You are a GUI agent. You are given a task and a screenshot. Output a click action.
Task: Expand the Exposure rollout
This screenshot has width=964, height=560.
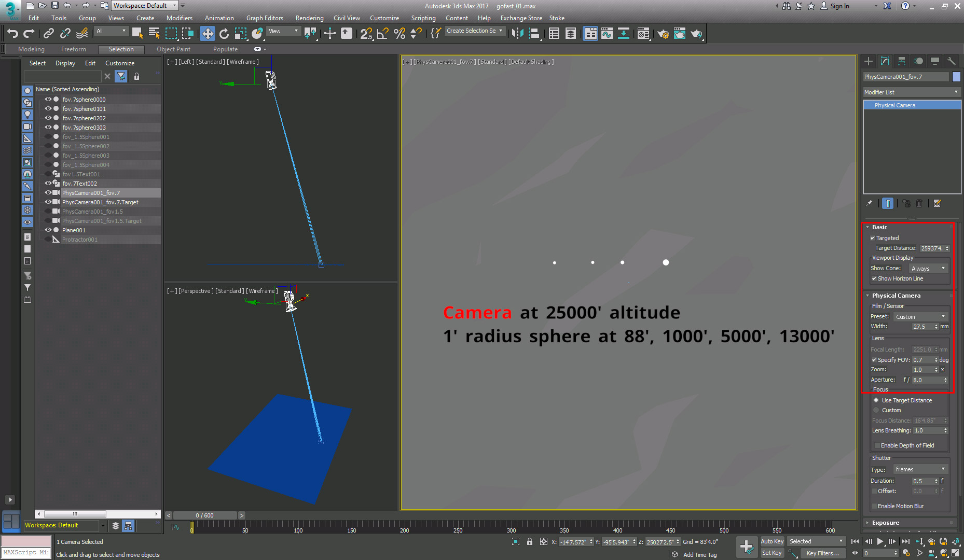[885, 523]
